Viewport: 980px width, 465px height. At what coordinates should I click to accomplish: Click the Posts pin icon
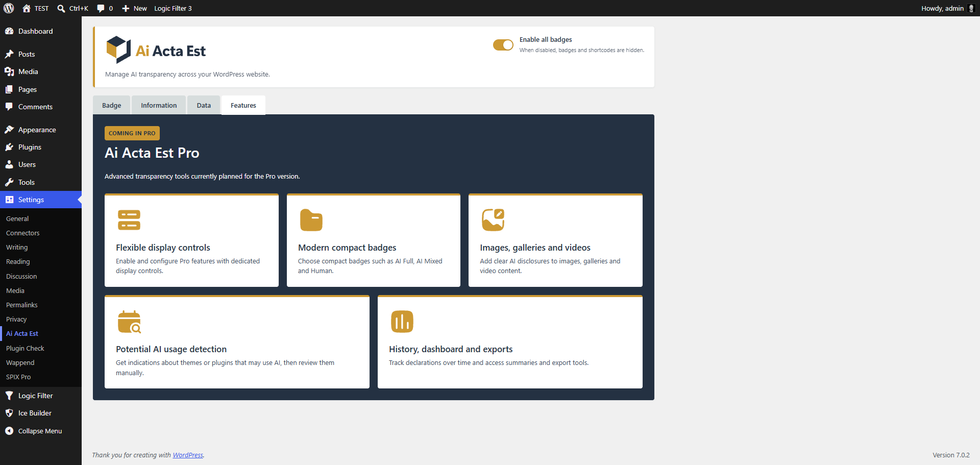[x=9, y=54]
